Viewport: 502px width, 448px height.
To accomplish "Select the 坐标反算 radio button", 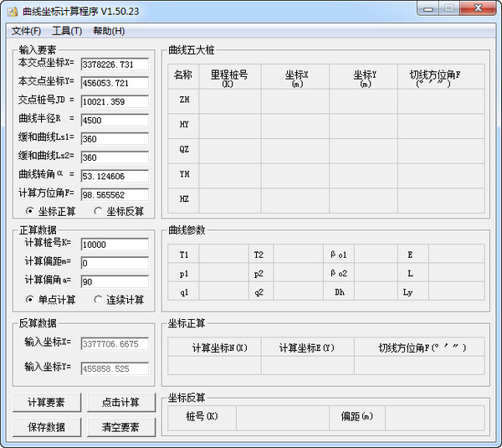I will point(99,211).
